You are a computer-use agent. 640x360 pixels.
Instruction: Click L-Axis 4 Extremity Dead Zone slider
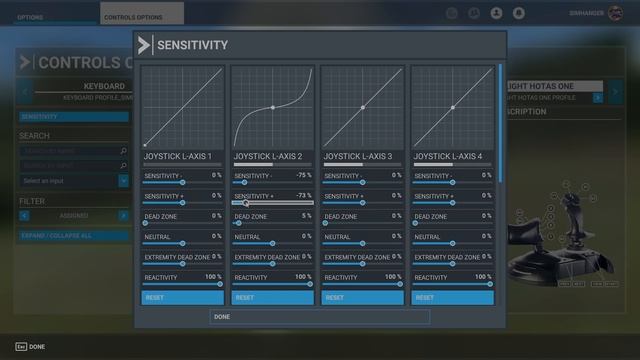(x=453, y=264)
